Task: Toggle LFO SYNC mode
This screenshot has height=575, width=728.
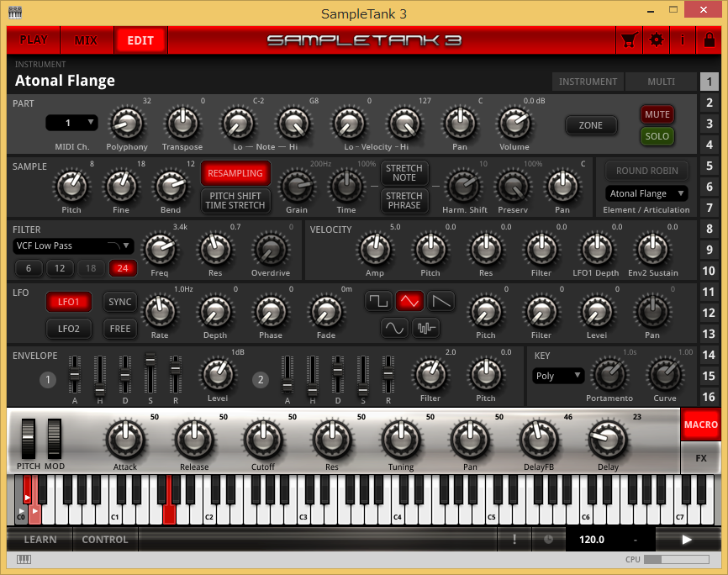Action: (119, 302)
